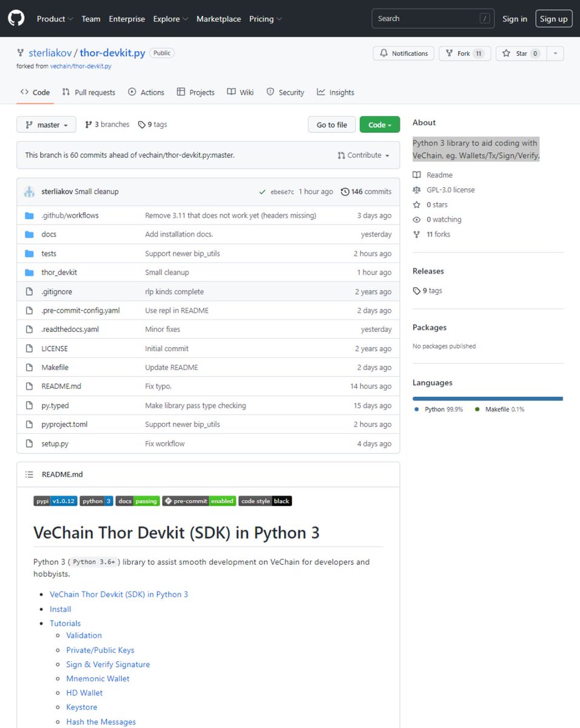Open the Mnemonic Wallet contents link
This screenshot has width=580, height=728.
98,679
